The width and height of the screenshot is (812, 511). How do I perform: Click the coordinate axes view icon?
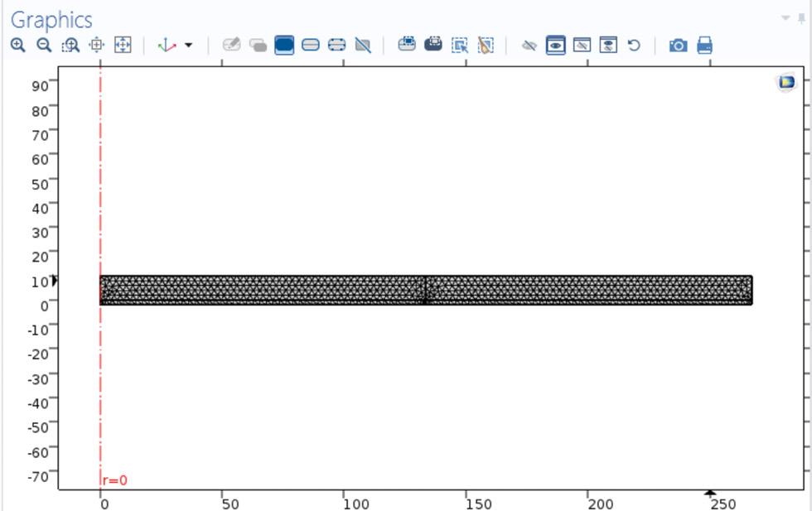(x=167, y=45)
